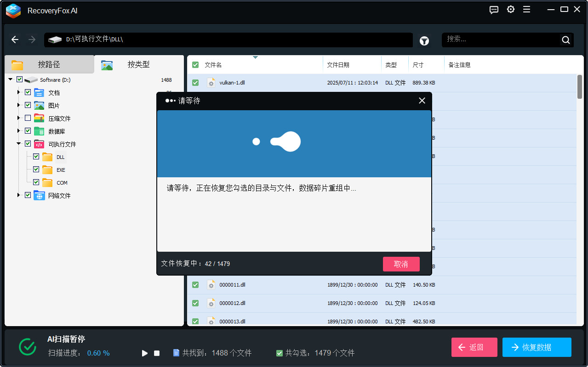Cancel the recovery with the 取消 button
The height and width of the screenshot is (367, 588).
pyautogui.click(x=401, y=264)
